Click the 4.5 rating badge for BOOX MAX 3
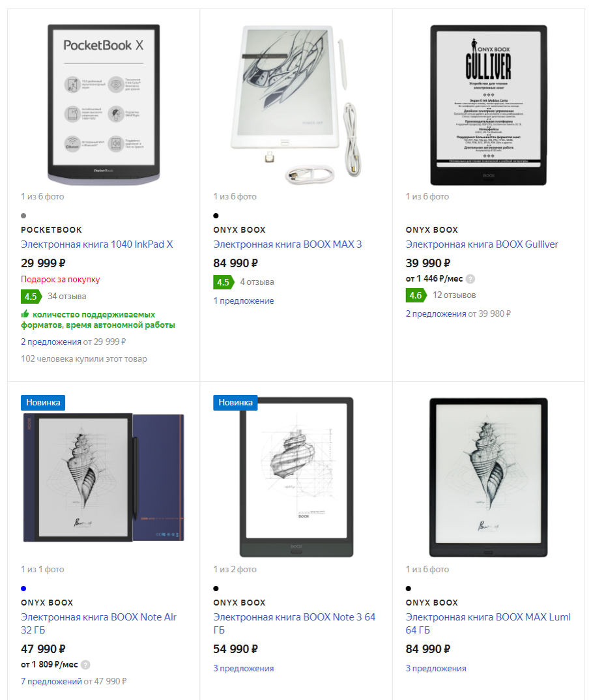Image resolution: width=591 pixels, height=700 pixels. click(x=223, y=282)
